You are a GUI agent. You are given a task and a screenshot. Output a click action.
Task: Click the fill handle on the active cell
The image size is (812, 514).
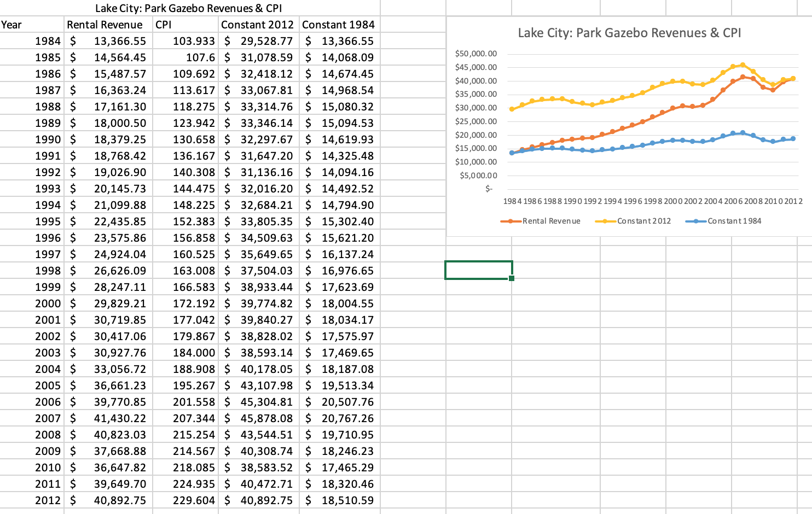tap(512, 278)
